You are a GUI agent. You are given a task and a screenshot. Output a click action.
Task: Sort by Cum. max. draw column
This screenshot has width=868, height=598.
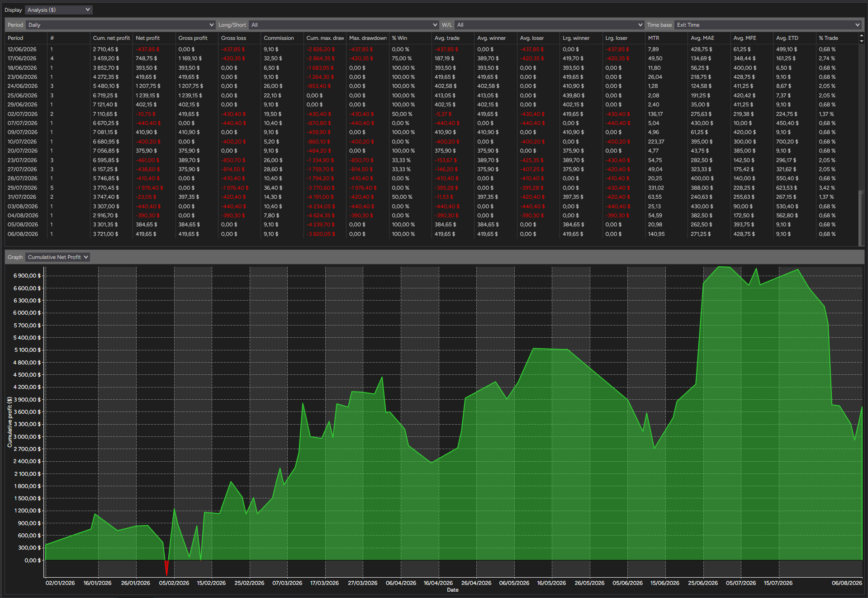325,38
